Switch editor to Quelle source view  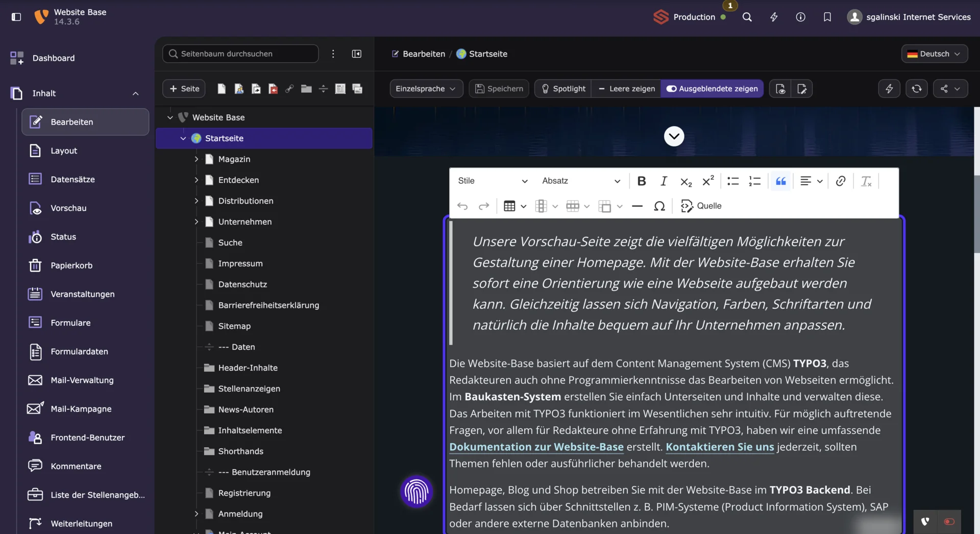(x=701, y=206)
